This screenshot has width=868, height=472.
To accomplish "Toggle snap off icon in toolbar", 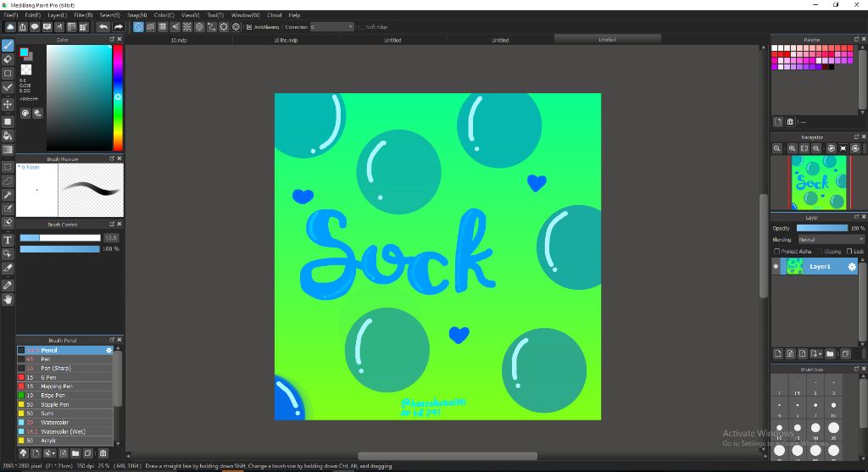I will click(x=138, y=26).
